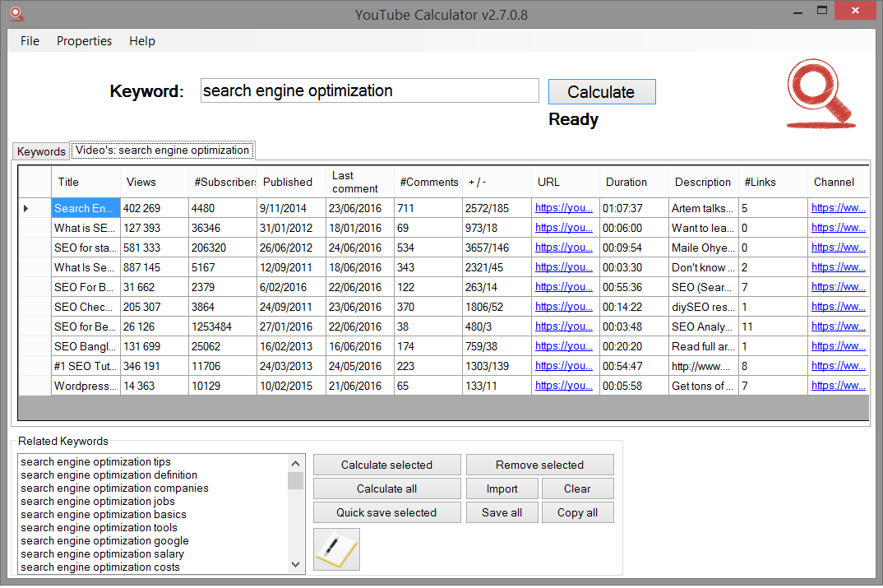The width and height of the screenshot is (883, 588).
Task: Open video URL for SEO for sta... row
Action: pyautogui.click(x=564, y=248)
